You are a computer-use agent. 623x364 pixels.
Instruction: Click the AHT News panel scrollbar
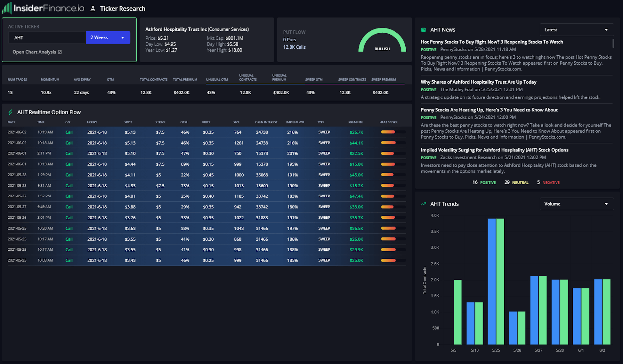tap(613, 43)
